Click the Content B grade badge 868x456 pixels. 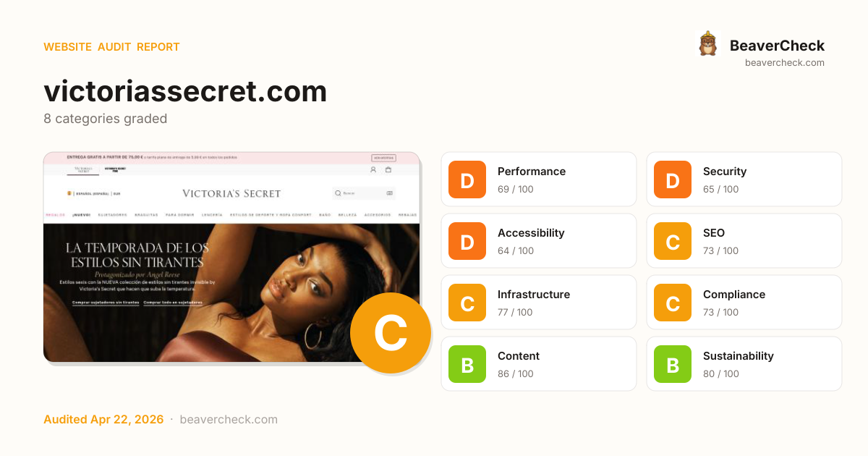coord(467,364)
